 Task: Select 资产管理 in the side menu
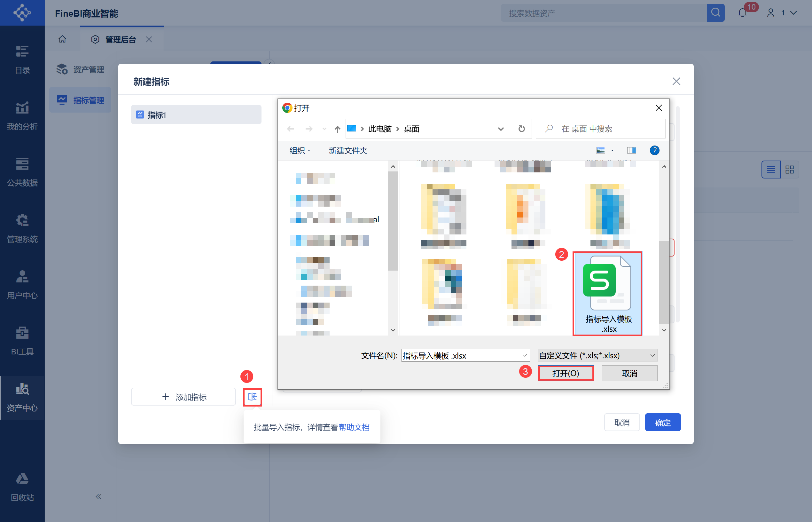[x=81, y=69]
